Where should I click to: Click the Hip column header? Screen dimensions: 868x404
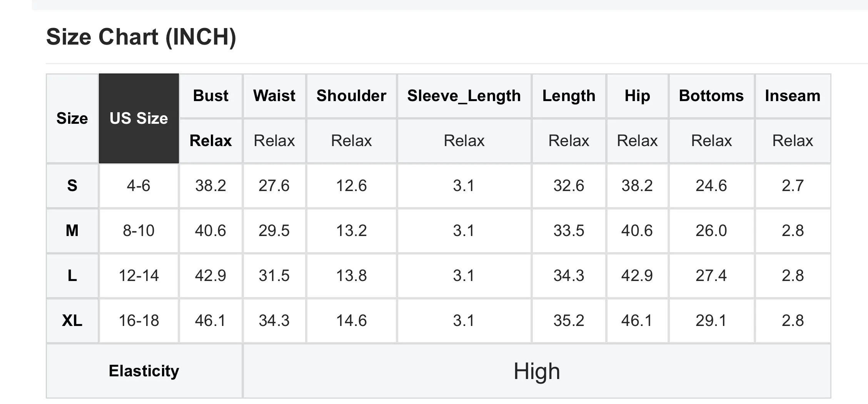(637, 96)
